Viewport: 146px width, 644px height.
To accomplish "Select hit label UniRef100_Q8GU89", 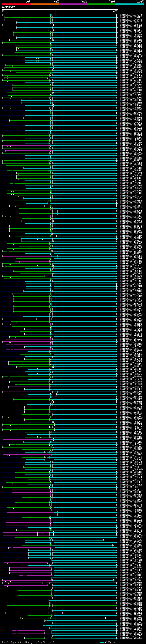I will [x=131, y=100].
